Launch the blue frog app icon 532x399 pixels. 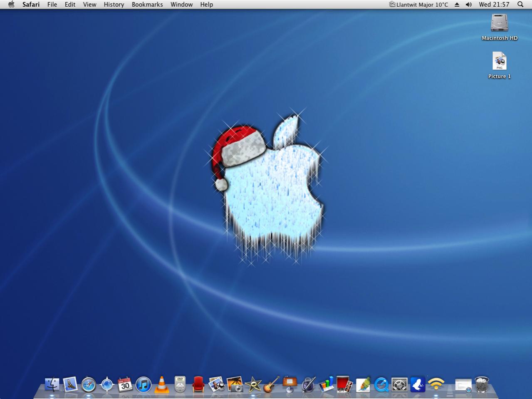click(418, 384)
